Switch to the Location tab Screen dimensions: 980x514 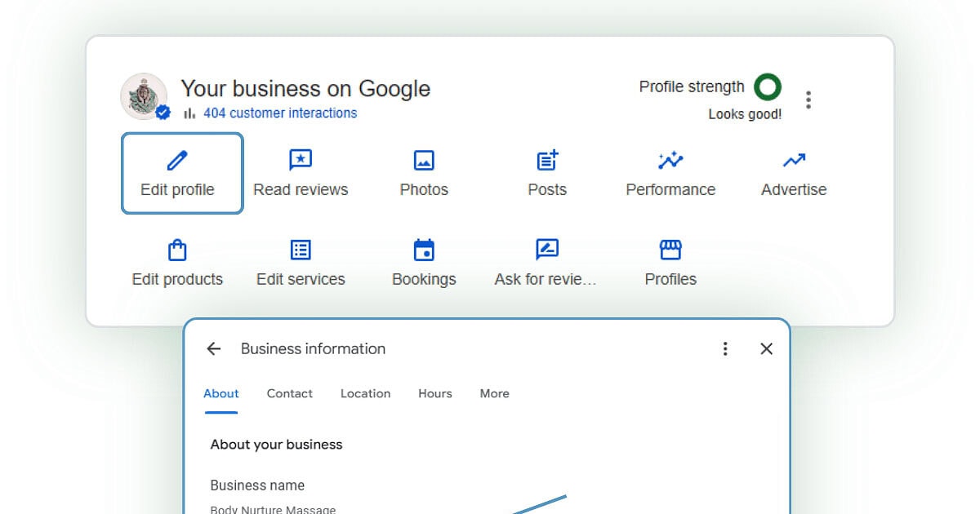click(366, 393)
